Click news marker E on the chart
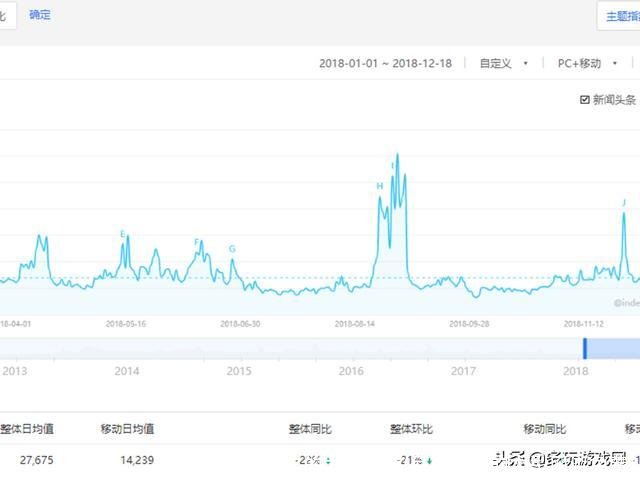This screenshot has height=480, width=640. pyautogui.click(x=122, y=234)
